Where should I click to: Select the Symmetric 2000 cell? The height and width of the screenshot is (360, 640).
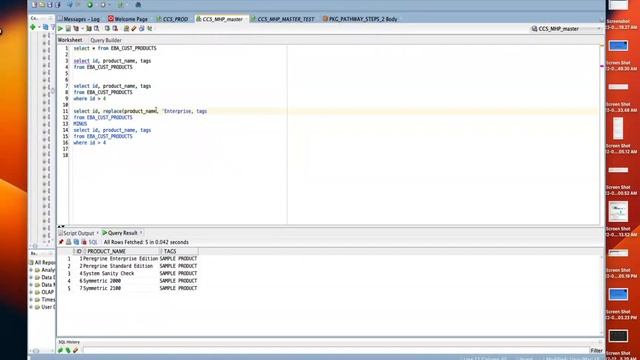coord(121,281)
